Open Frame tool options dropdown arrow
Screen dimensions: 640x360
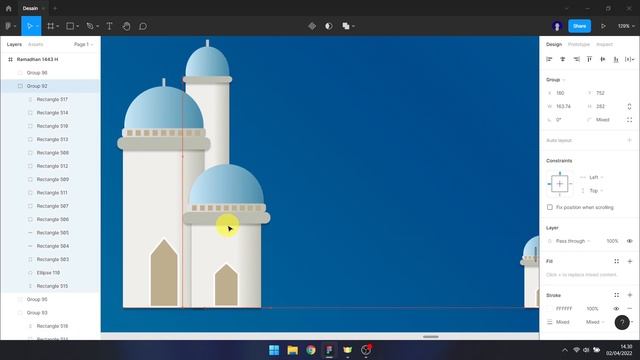58,26
